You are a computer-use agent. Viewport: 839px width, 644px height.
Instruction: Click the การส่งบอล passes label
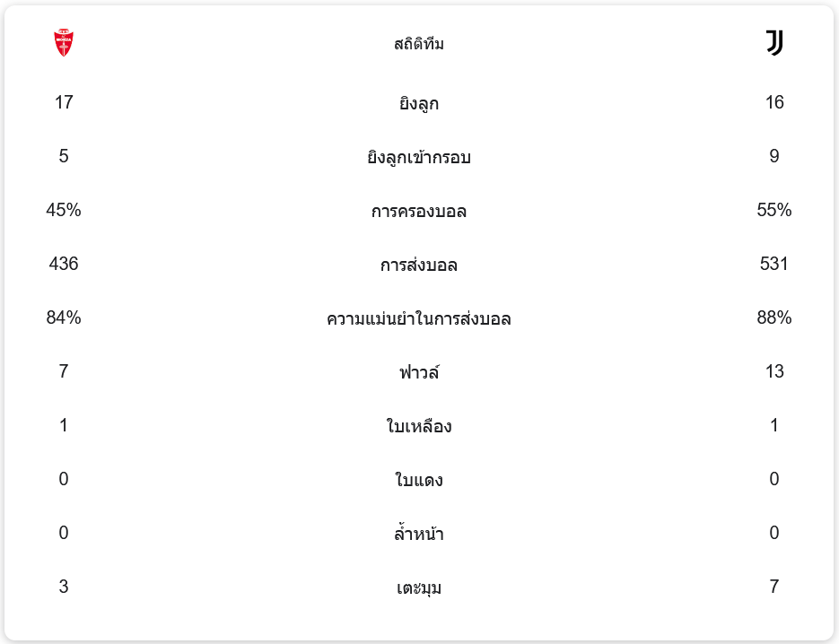tap(419, 265)
